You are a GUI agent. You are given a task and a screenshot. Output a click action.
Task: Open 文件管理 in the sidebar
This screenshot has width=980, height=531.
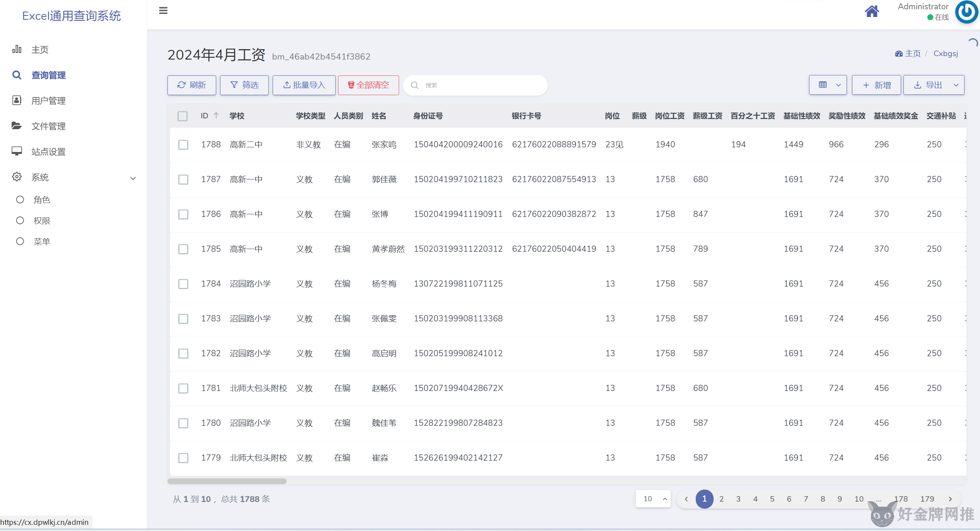coord(48,126)
